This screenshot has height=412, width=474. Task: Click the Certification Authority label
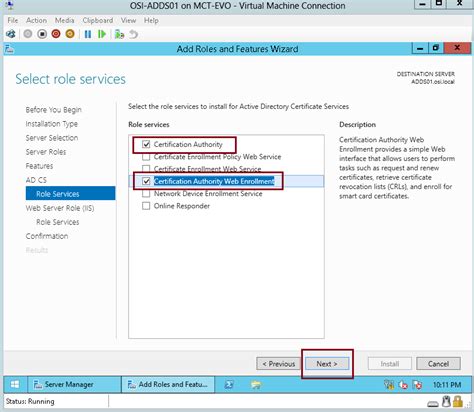click(x=188, y=144)
